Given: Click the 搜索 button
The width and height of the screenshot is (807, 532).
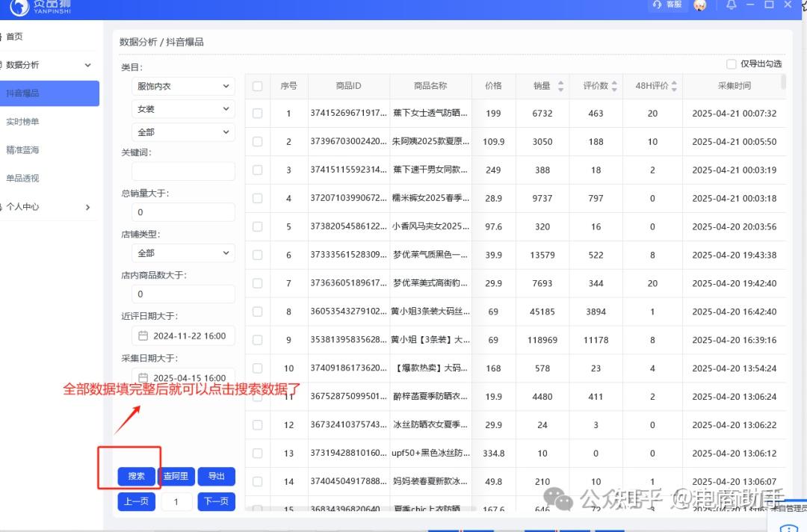Looking at the screenshot, I should coord(136,477).
